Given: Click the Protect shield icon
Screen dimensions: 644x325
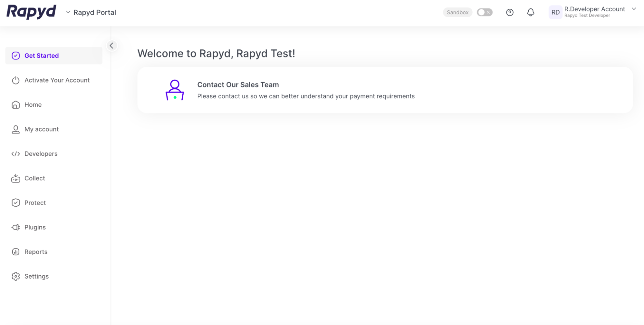Looking at the screenshot, I should click(15, 203).
